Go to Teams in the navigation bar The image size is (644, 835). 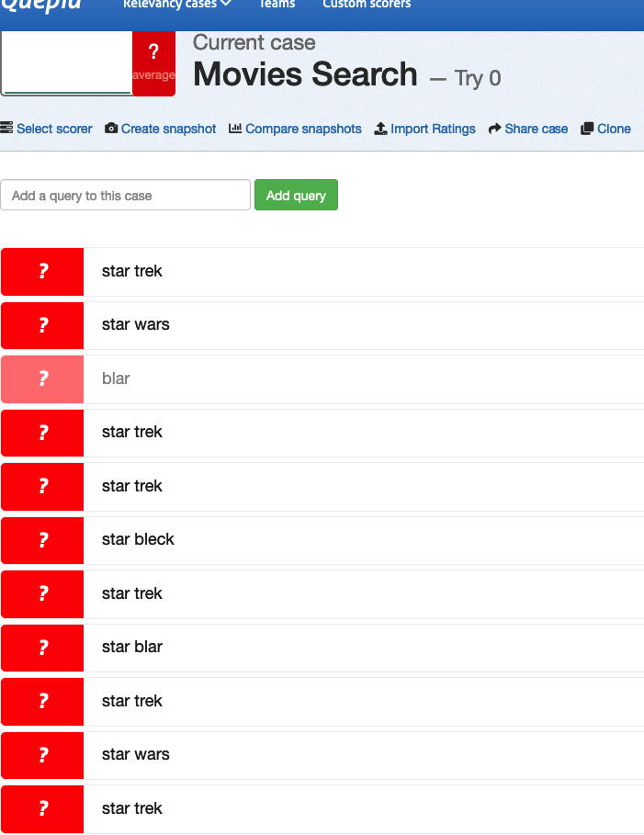[x=277, y=5]
